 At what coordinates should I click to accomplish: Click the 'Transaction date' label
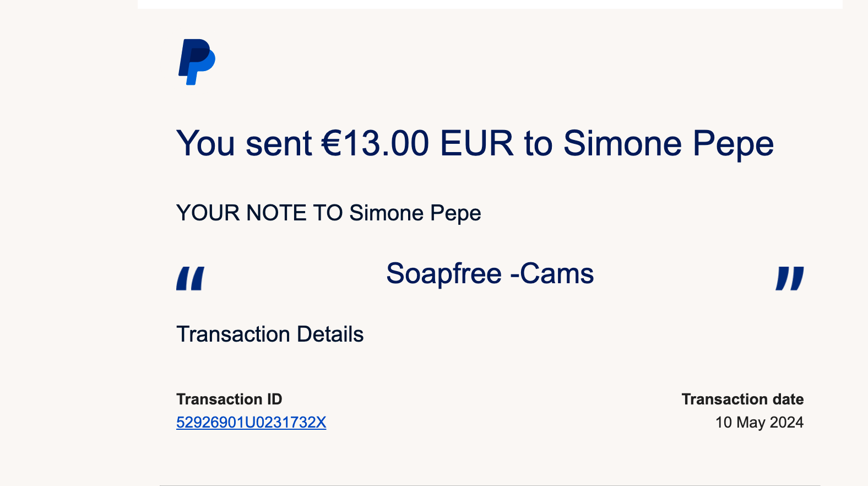[742, 399]
